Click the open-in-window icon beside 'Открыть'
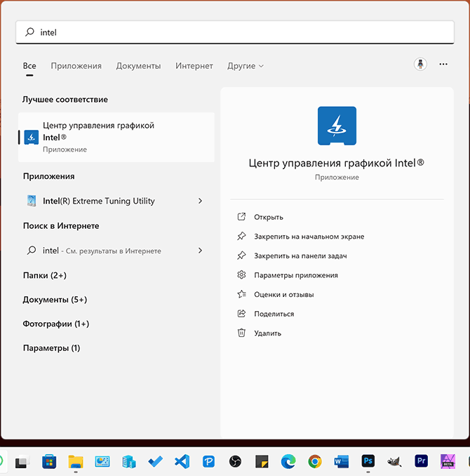Viewport: 470px width, 476px height. coord(241,217)
